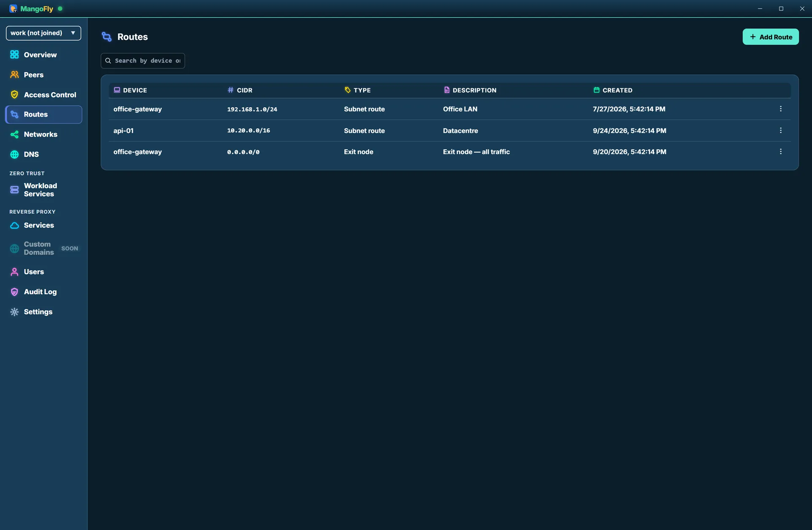The image size is (812, 530).
Task: Open Access Control in the sidebar
Action: [43, 95]
